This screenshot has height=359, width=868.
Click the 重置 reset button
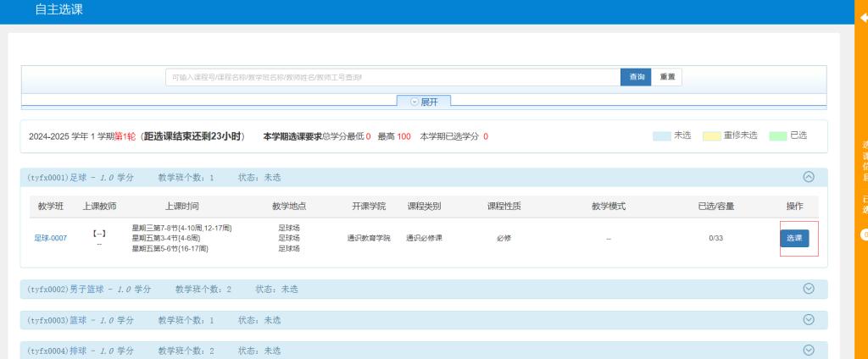click(667, 77)
